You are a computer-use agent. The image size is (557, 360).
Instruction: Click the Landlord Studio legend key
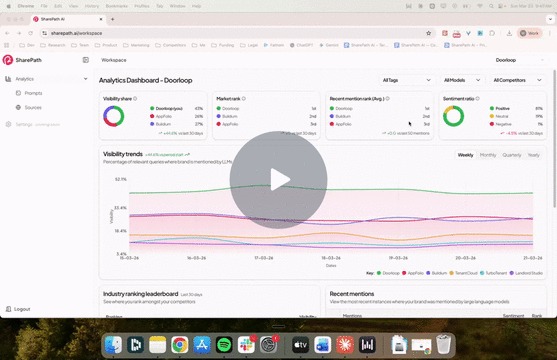coord(526,273)
